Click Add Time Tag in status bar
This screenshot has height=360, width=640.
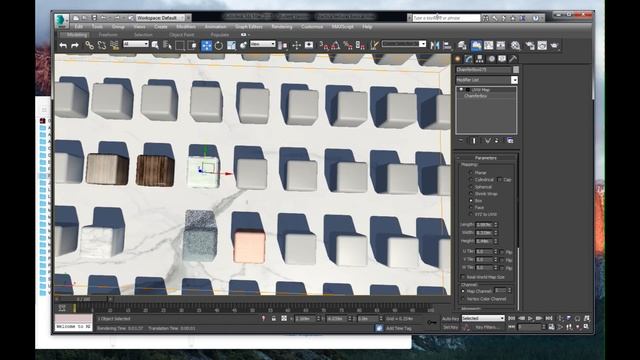[x=399, y=328]
